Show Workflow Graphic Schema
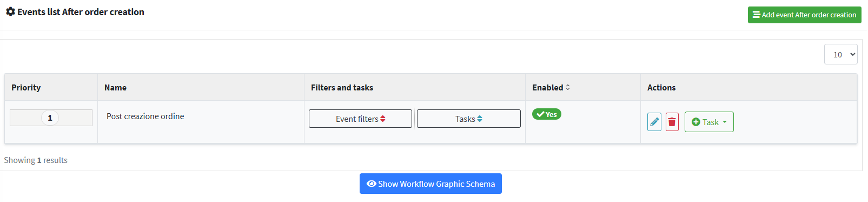The height and width of the screenshot is (202, 868). point(430,184)
